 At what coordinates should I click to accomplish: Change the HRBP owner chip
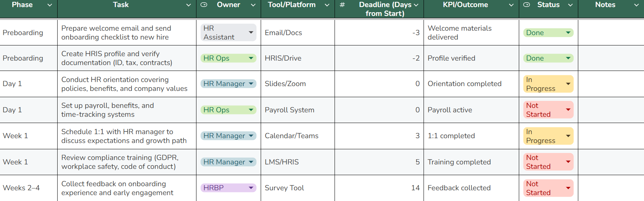tap(251, 188)
